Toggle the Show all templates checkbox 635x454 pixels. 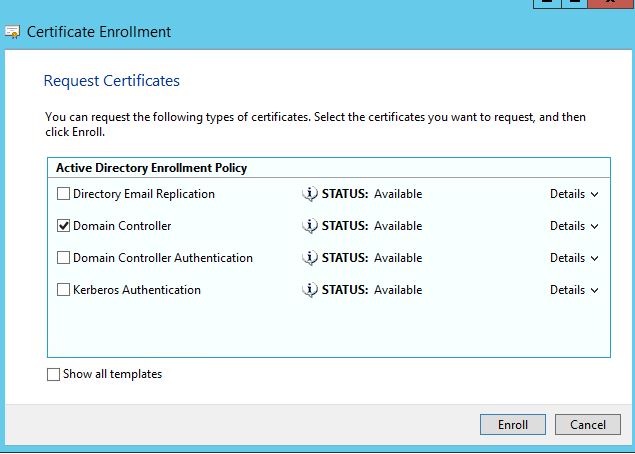54,375
